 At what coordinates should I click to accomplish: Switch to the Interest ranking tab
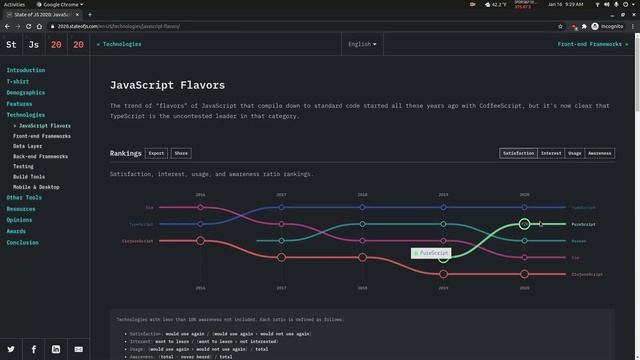point(551,153)
